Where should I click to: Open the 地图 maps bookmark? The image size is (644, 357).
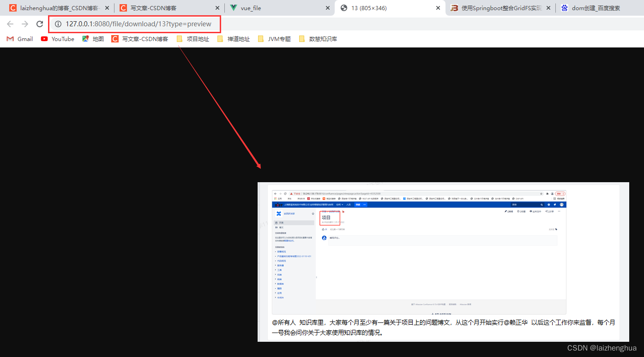pyautogui.click(x=93, y=39)
